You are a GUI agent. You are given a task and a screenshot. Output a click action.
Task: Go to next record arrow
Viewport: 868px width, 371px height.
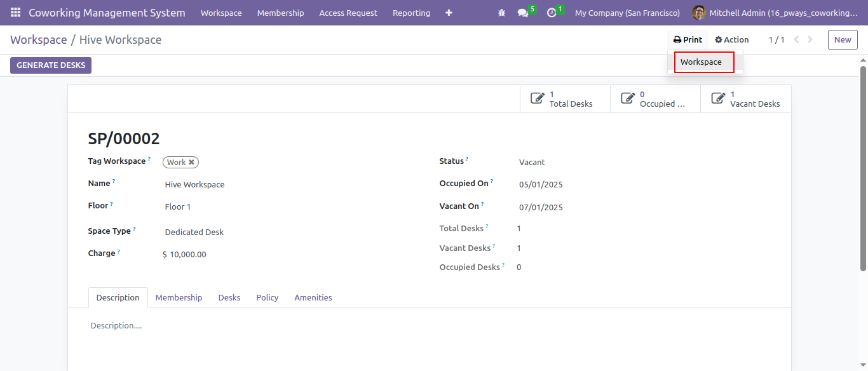click(810, 39)
